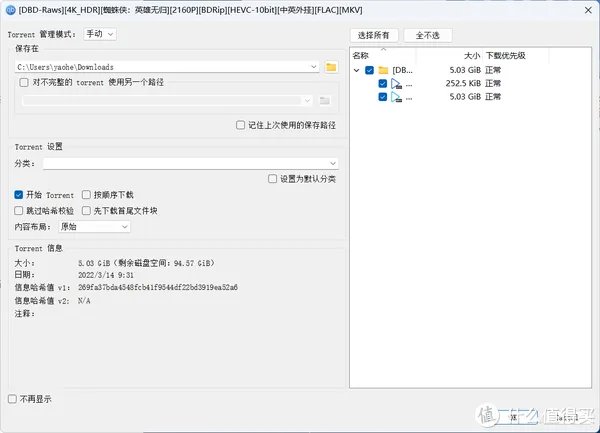Select the 252.5 KiB file's video icon
Viewport: 600px width, 433px height.
coord(396,84)
